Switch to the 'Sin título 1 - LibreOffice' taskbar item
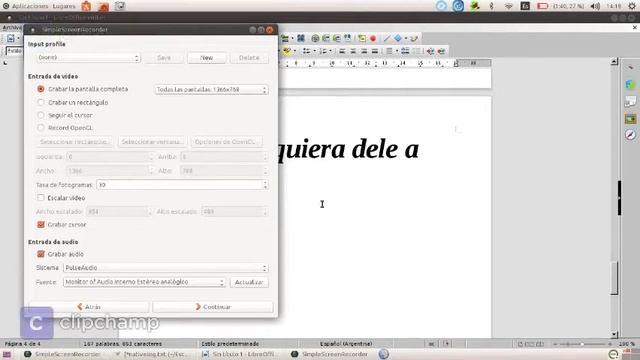The width and height of the screenshot is (640, 360). (239, 354)
